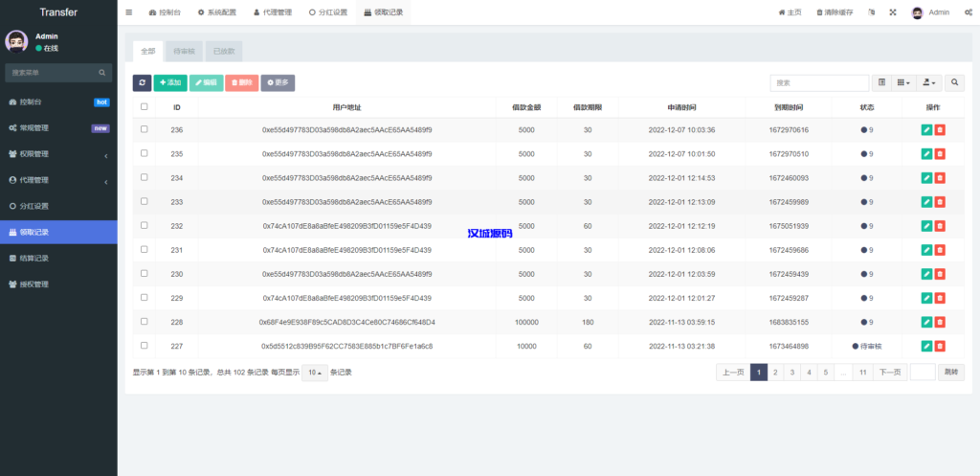Toggle the sidebar with the hamburger icon
980x476 pixels.
coord(129,12)
